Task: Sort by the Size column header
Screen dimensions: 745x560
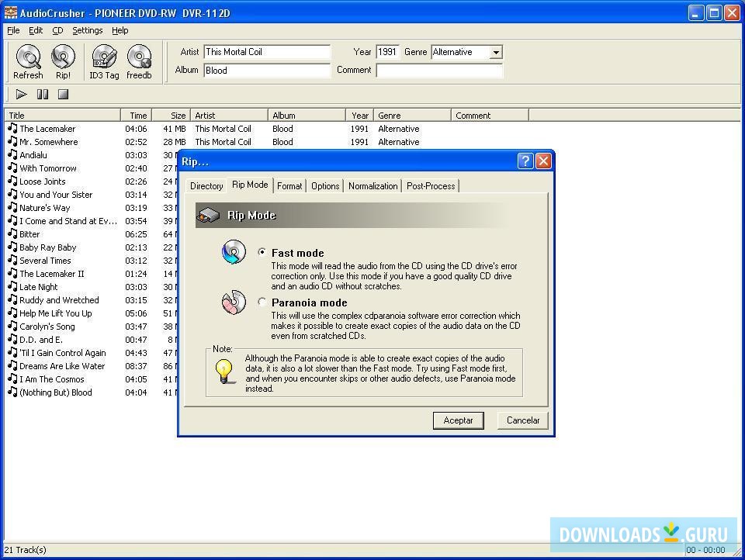Action: [x=171, y=115]
